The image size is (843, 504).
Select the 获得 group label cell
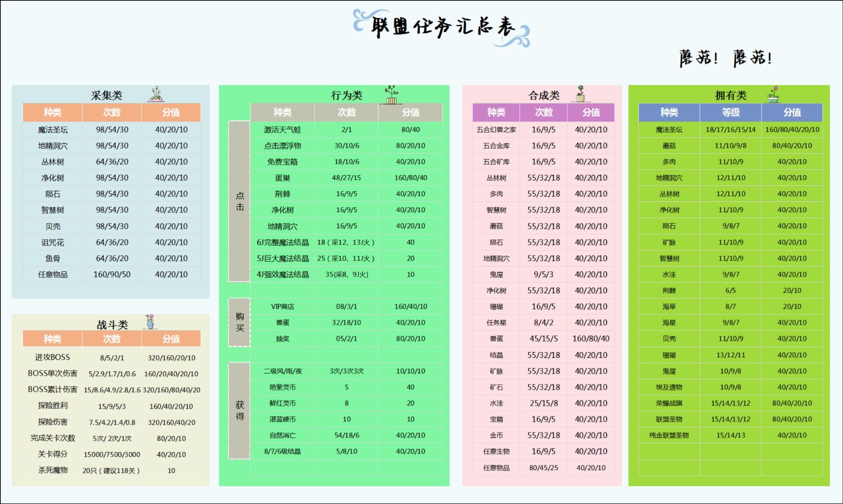pos(239,410)
